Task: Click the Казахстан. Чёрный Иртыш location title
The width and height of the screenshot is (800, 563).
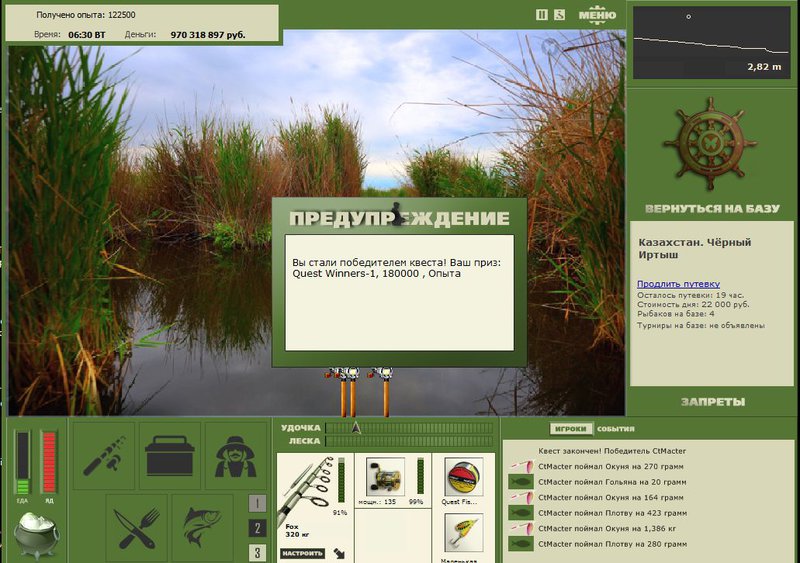Action: pos(694,248)
